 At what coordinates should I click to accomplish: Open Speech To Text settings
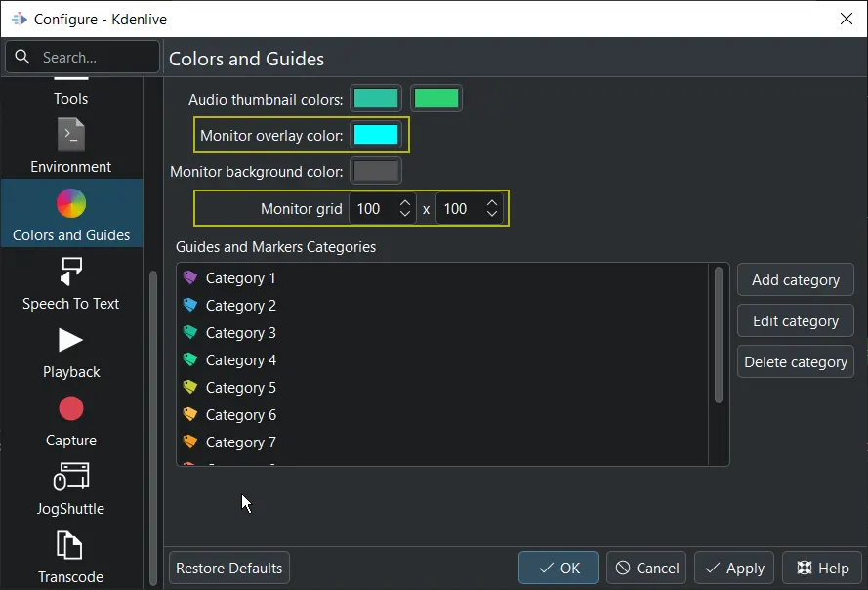click(x=71, y=283)
